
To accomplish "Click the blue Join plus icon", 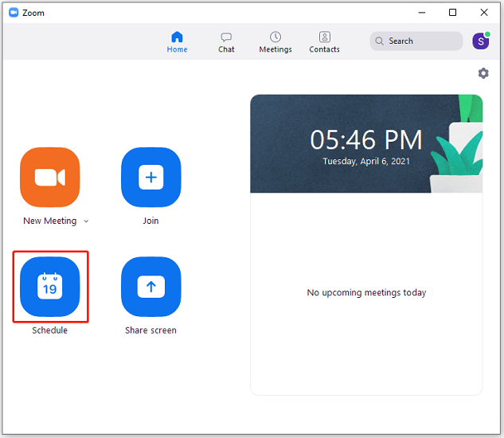I will pyautogui.click(x=150, y=178).
